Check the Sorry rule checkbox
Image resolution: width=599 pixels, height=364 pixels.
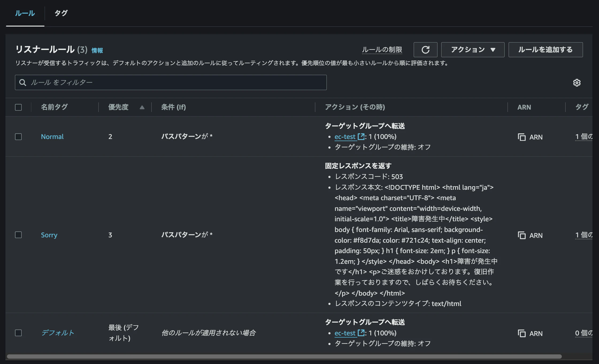click(x=18, y=235)
